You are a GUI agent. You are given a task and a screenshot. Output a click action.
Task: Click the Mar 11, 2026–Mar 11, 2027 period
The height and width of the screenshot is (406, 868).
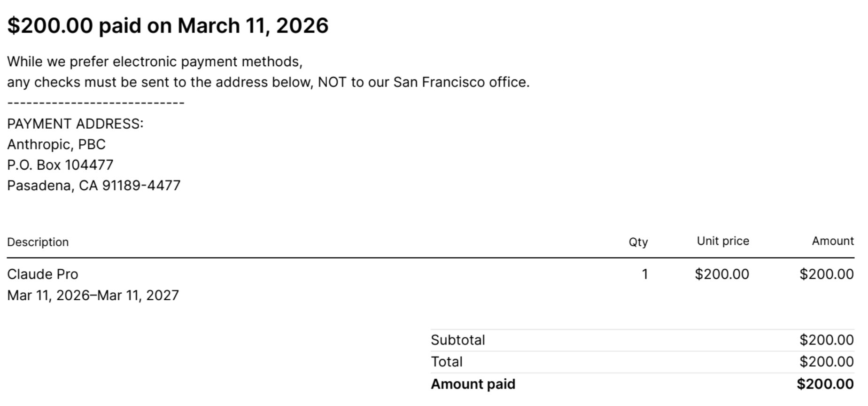pos(93,295)
